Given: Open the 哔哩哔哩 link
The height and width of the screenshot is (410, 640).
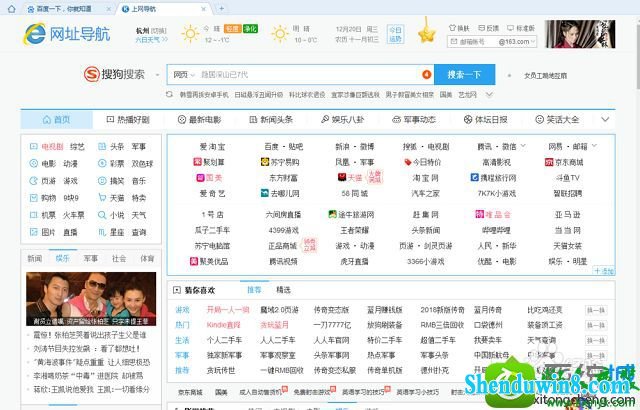Looking at the screenshot, I should pyautogui.click(x=496, y=230).
